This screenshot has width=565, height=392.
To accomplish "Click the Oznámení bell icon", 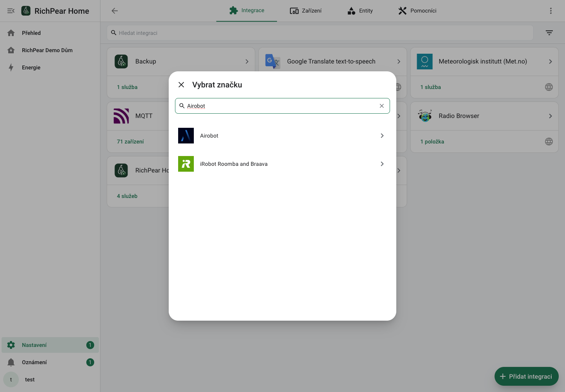I will click(11, 362).
